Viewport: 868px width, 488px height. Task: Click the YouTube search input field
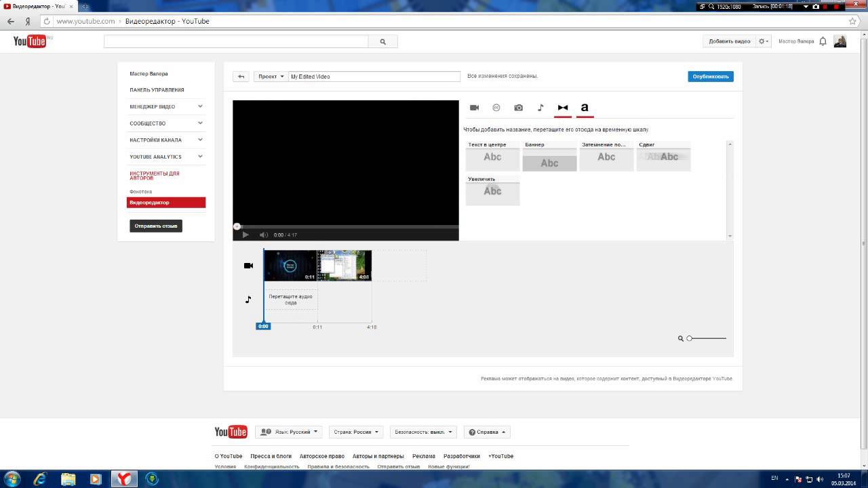(x=236, y=41)
